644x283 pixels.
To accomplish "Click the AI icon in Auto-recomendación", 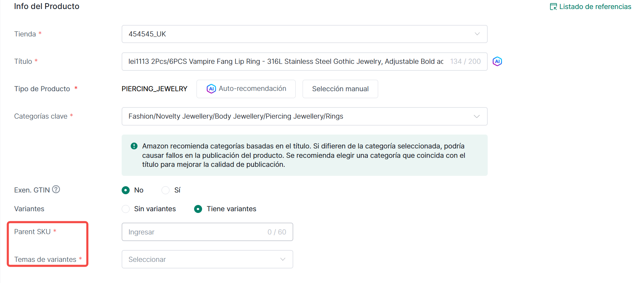I will tap(211, 89).
